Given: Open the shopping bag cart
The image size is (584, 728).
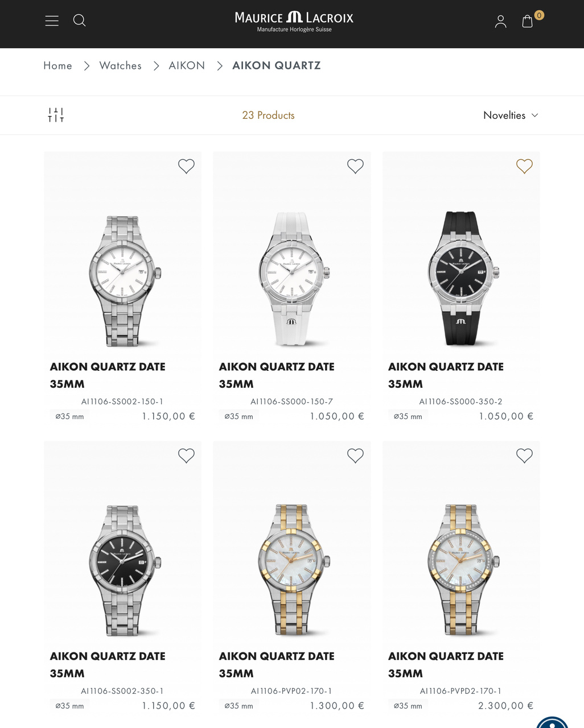Looking at the screenshot, I should pos(528,21).
